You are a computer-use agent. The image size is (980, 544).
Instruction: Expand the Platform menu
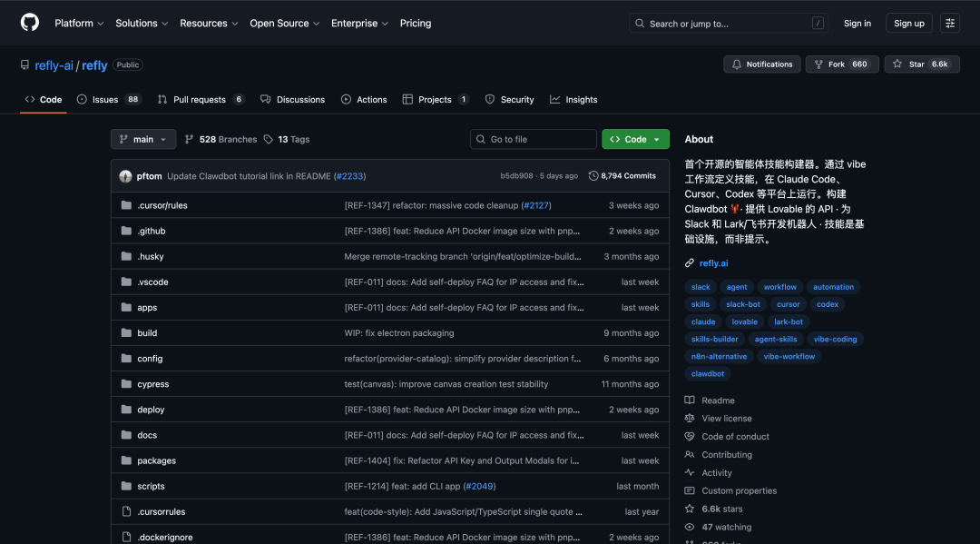click(x=79, y=23)
